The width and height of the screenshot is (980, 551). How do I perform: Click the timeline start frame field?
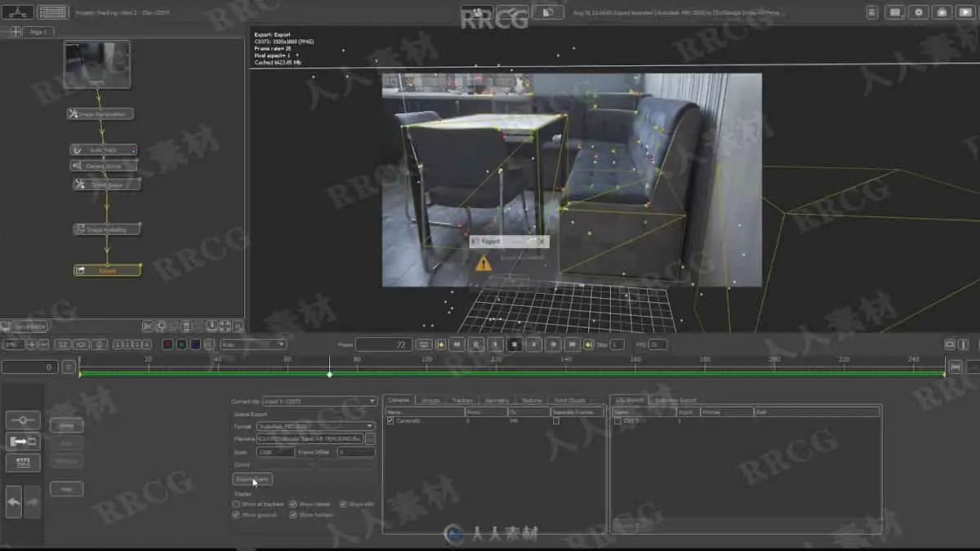point(29,367)
